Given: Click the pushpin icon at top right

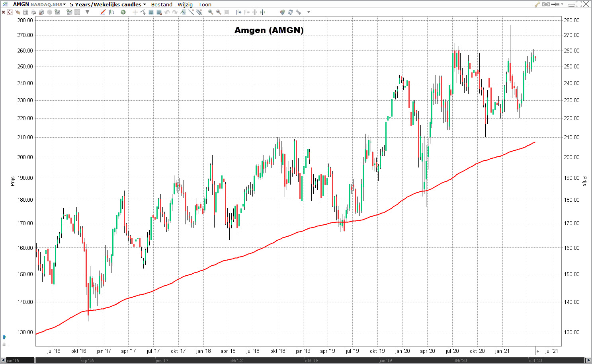Looking at the screenshot, I should pos(555,4).
